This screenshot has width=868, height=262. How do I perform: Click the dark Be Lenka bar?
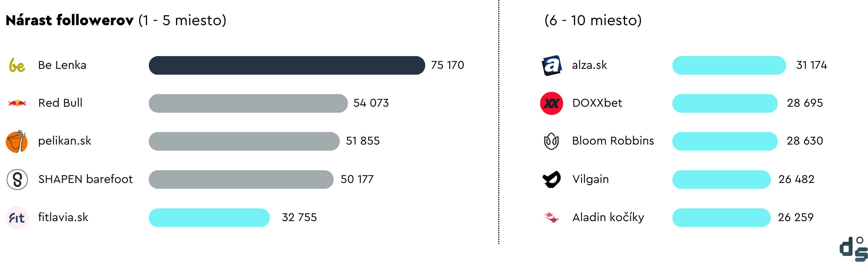287,65
